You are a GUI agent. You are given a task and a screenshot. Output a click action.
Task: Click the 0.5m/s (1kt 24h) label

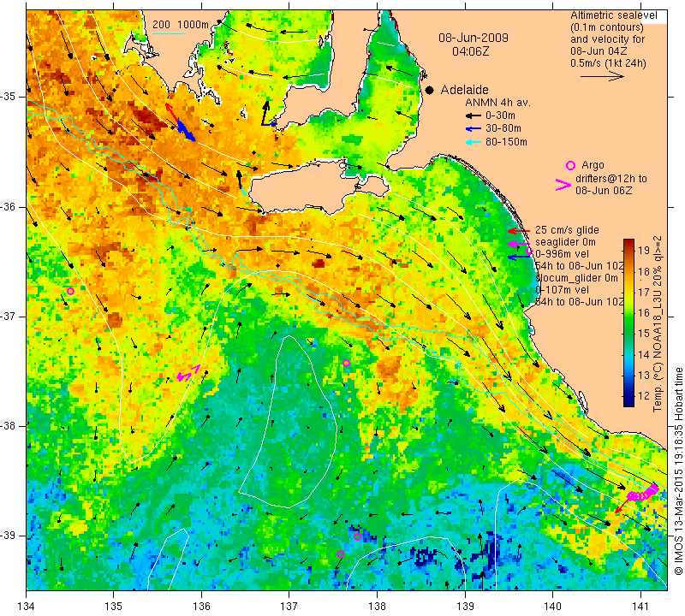(x=608, y=63)
